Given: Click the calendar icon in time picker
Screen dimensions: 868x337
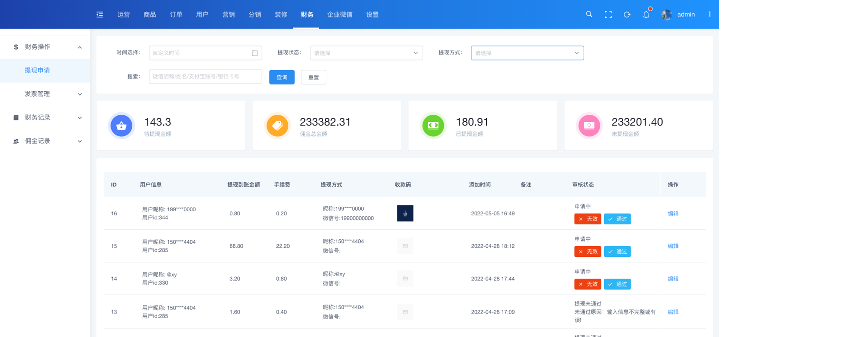Looking at the screenshot, I should 255,53.
